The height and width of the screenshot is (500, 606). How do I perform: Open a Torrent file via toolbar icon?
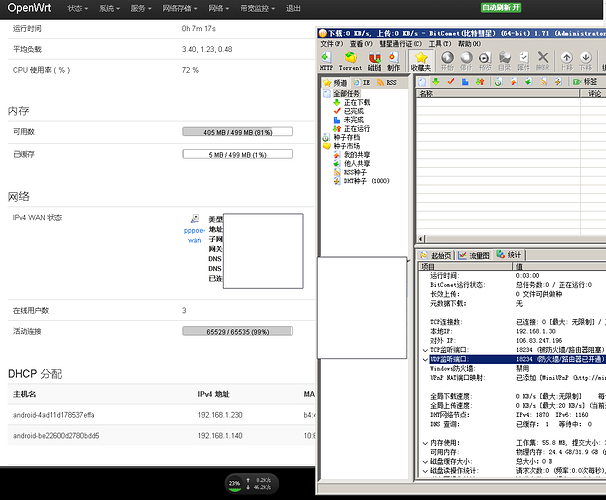click(x=351, y=61)
